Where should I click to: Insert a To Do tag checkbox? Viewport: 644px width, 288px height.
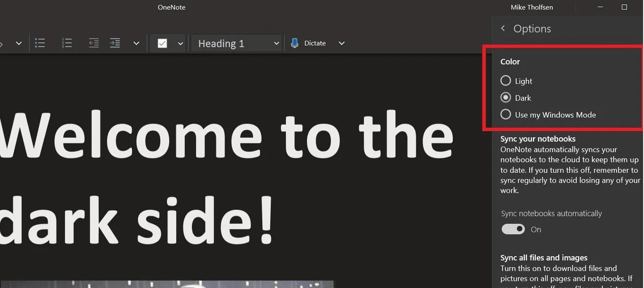pos(164,43)
